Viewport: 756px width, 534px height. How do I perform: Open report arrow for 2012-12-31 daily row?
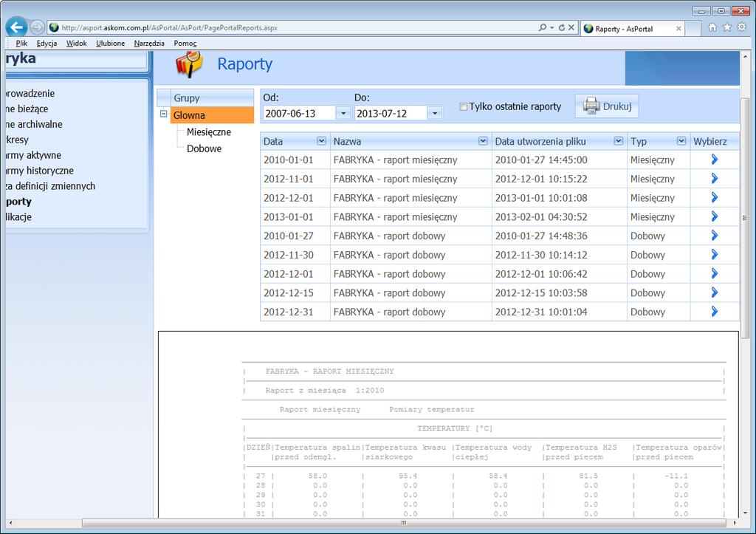point(715,312)
